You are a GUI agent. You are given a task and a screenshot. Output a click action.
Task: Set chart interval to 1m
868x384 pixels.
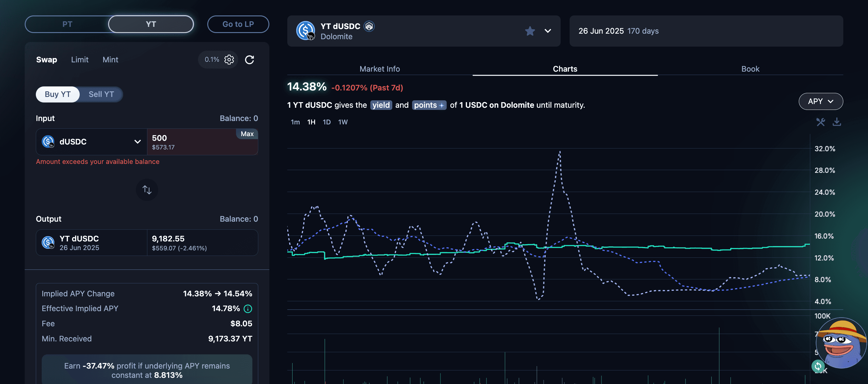(x=295, y=122)
